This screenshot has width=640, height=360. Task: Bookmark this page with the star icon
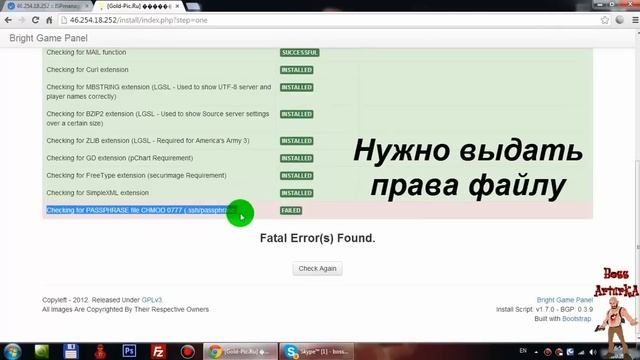click(604, 20)
